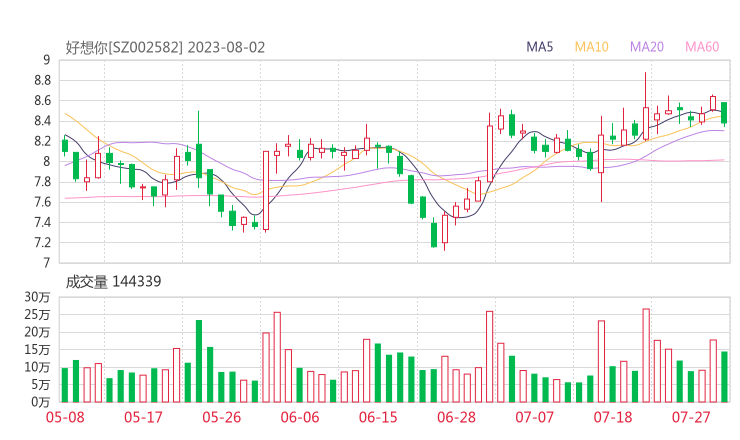Click the 0万 volume axis label
This screenshot has height=440, width=740.
pos(40,402)
